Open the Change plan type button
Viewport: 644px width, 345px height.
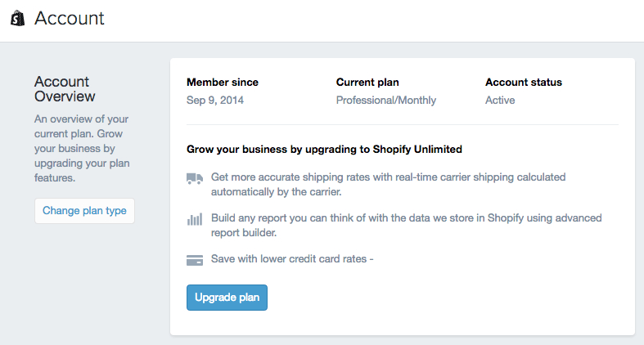click(x=84, y=211)
